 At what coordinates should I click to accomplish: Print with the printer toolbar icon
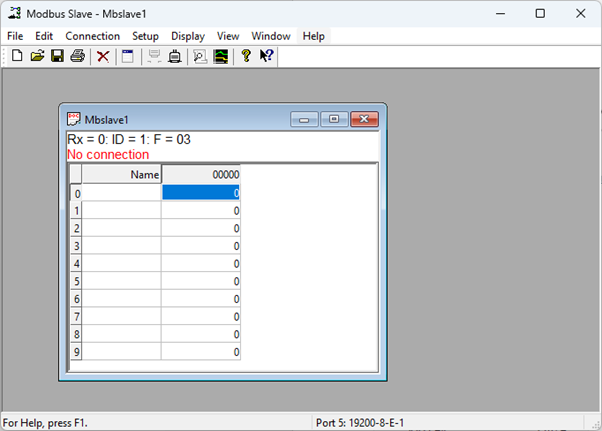coord(78,56)
